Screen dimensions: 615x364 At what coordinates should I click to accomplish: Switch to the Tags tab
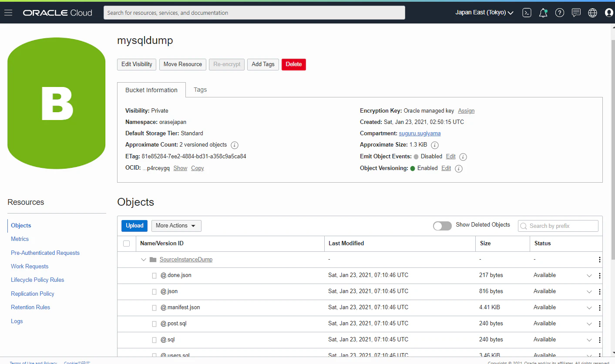click(x=200, y=90)
